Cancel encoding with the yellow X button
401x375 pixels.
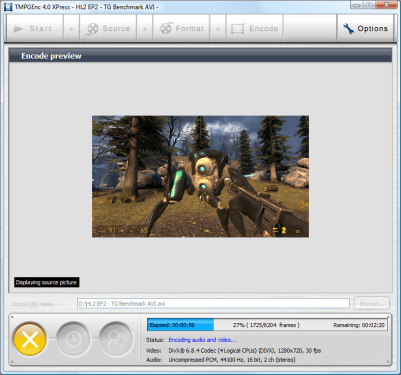[30, 339]
